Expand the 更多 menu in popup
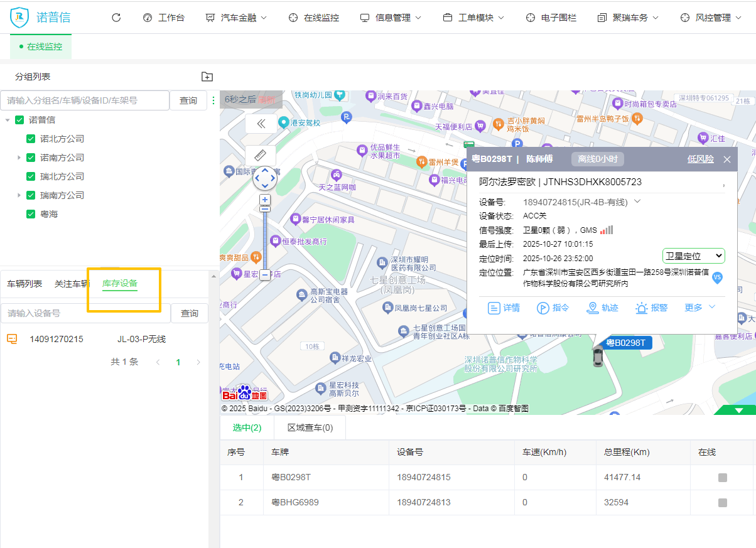This screenshot has height=548, width=756. click(x=699, y=308)
